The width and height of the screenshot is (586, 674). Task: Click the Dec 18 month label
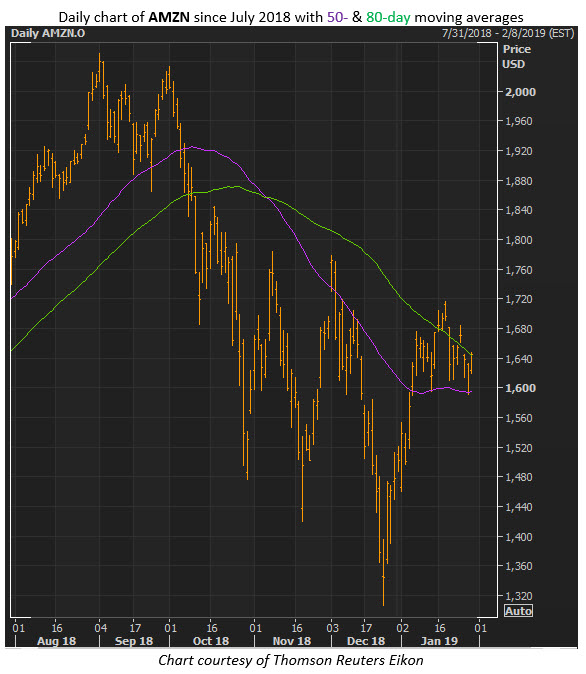click(x=365, y=641)
